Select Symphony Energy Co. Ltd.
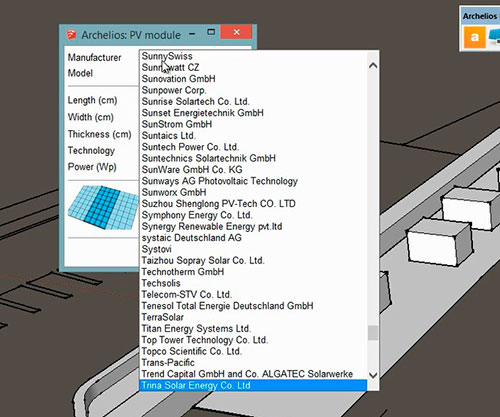This screenshot has height=417, width=500. 253,215
